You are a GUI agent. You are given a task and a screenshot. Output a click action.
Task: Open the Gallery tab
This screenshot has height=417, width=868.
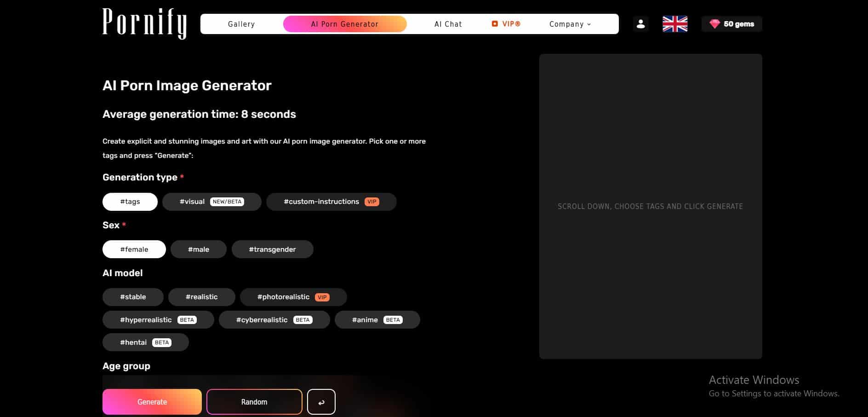(x=241, y=24)
